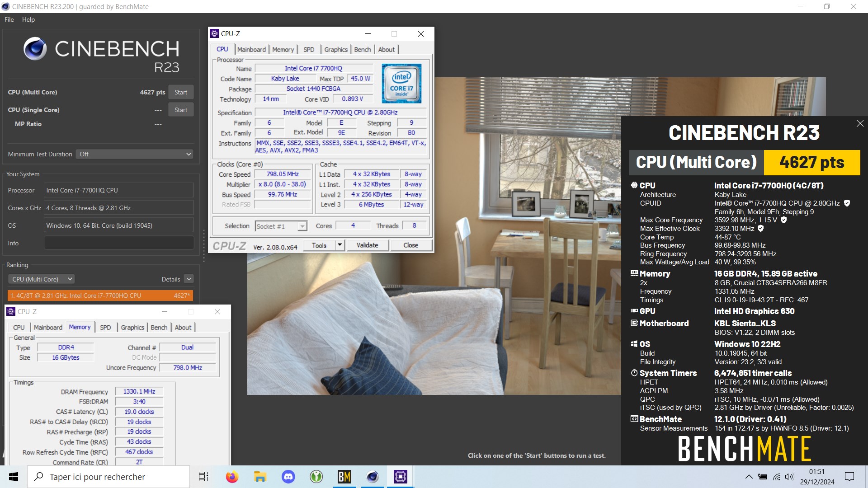
Task: Click the battery icon in system tray
Action: pyautogui.click(x=763, y=477)
